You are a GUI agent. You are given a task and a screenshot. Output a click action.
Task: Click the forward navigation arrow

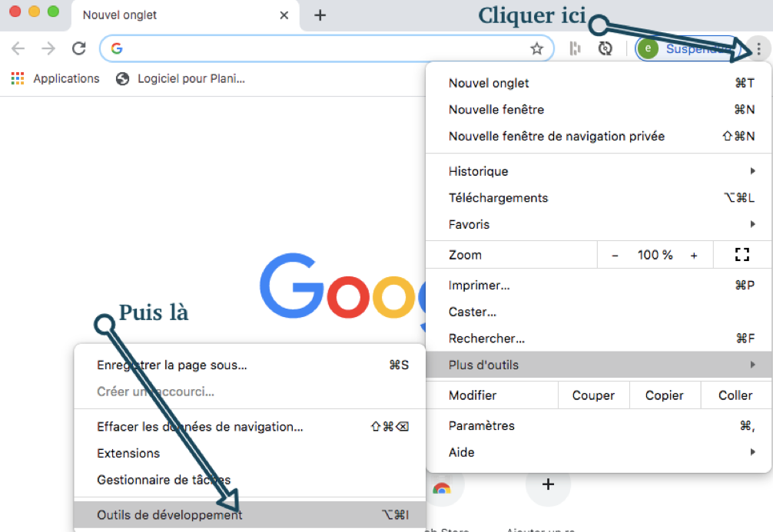click(x=48, y=48)
